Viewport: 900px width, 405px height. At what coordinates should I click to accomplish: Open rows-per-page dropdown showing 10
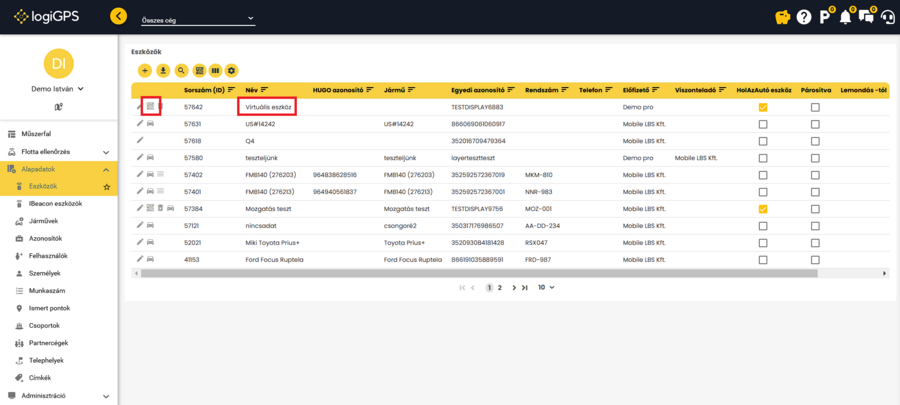point(546,287)
